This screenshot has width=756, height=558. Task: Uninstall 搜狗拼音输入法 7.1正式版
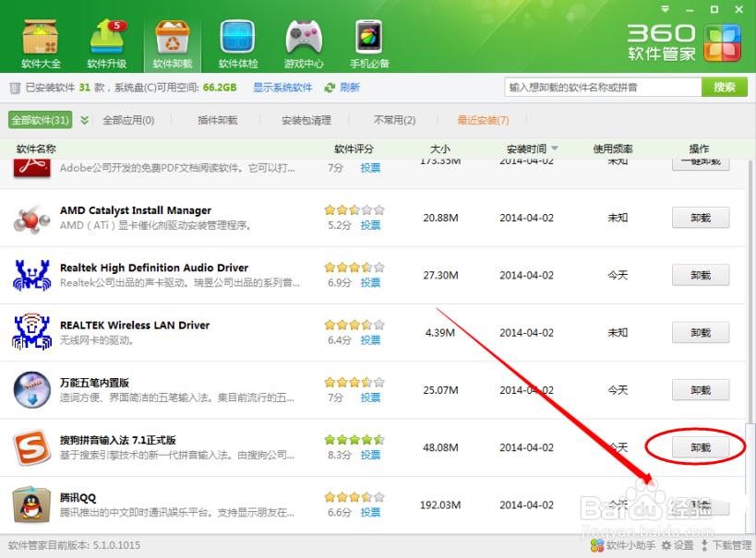click(701, 447)
